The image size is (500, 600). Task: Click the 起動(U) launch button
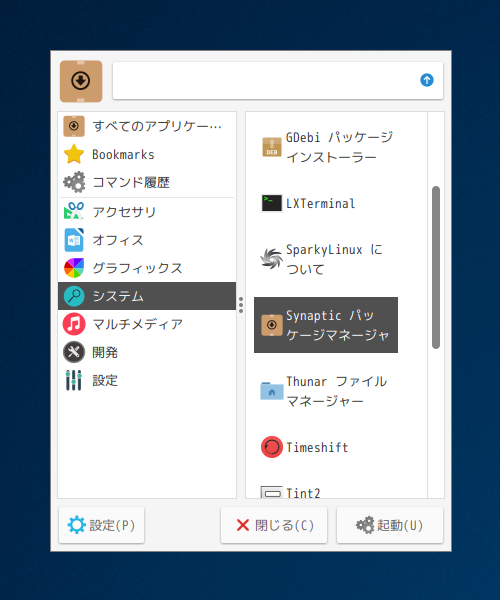click(x=390, y=525)
